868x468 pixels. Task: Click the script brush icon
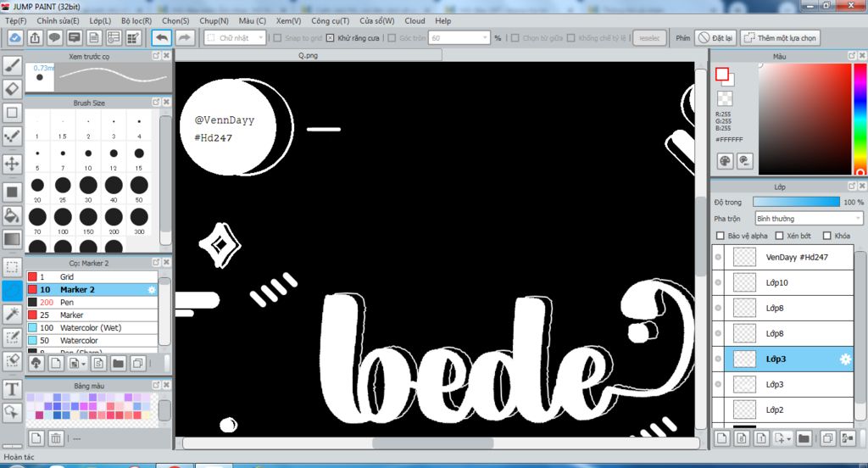point(98,364)
